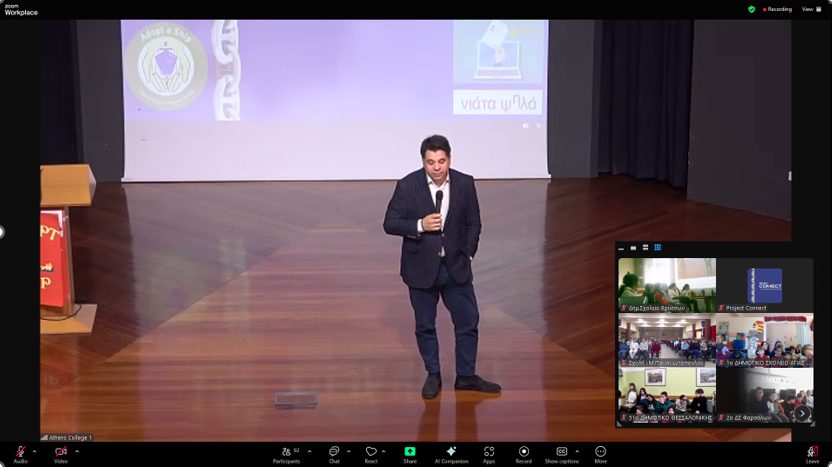Expand the Video options arrow
Viewport: 832px width, 467px height.
tap(77, 451)
